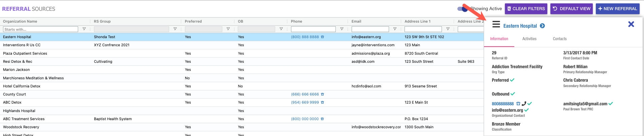The width and height of the screenshot is (644, 136).
Task: Open the RS Group filter funnel
Action: point(175,29)
